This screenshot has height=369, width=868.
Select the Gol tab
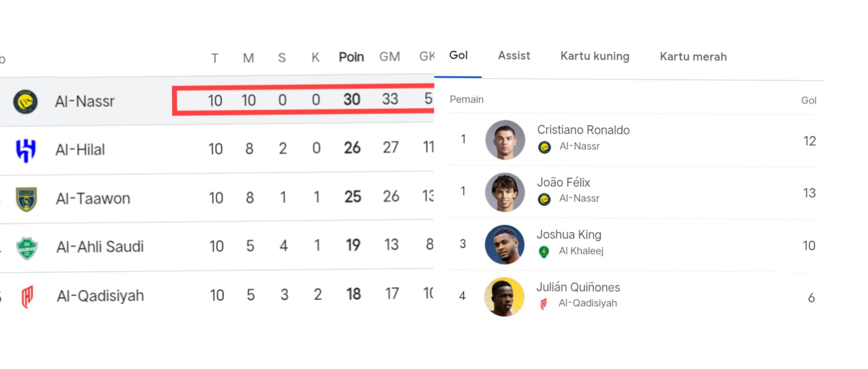pos(458,55)
